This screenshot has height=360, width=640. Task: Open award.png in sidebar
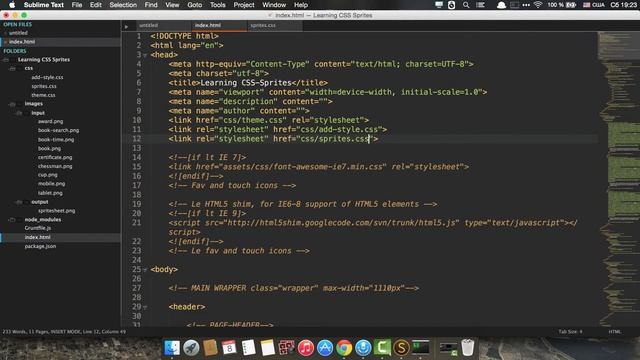pos(50,122)
